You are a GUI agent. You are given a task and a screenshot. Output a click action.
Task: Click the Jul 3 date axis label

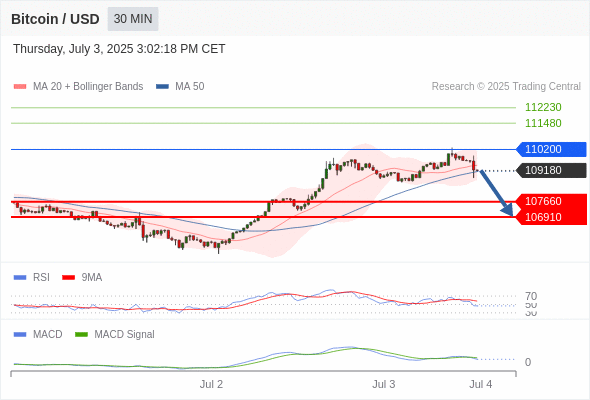383,384
